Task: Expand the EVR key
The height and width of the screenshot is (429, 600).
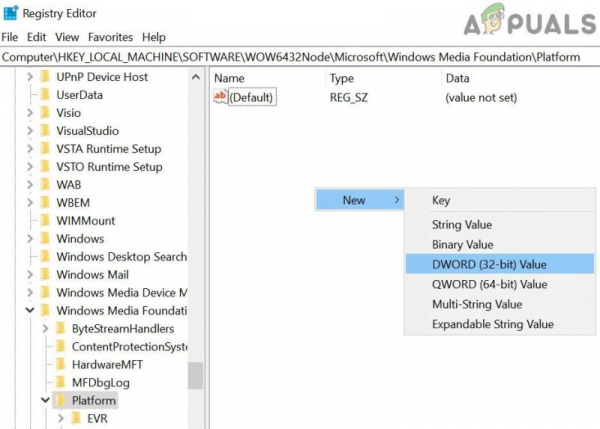Action: [60, 419]
